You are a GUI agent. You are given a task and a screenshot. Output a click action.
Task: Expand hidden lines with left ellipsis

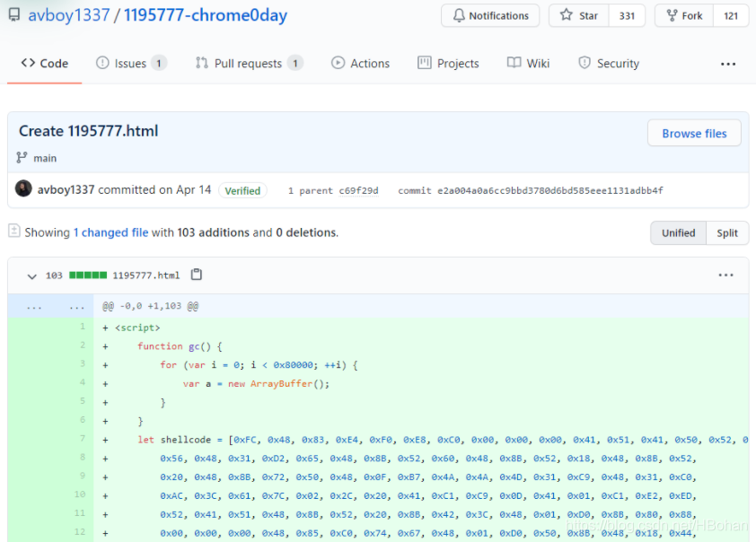point(34,307)
